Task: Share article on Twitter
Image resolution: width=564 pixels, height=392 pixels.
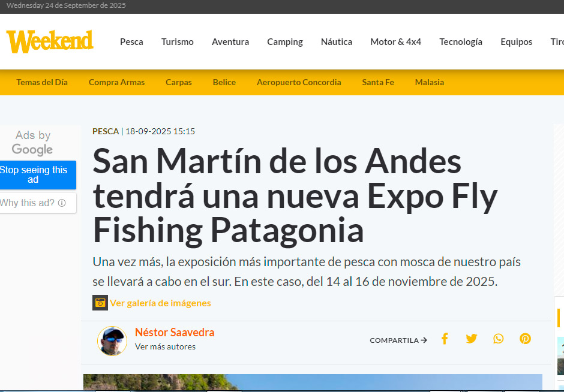Action: click(472, 339)
